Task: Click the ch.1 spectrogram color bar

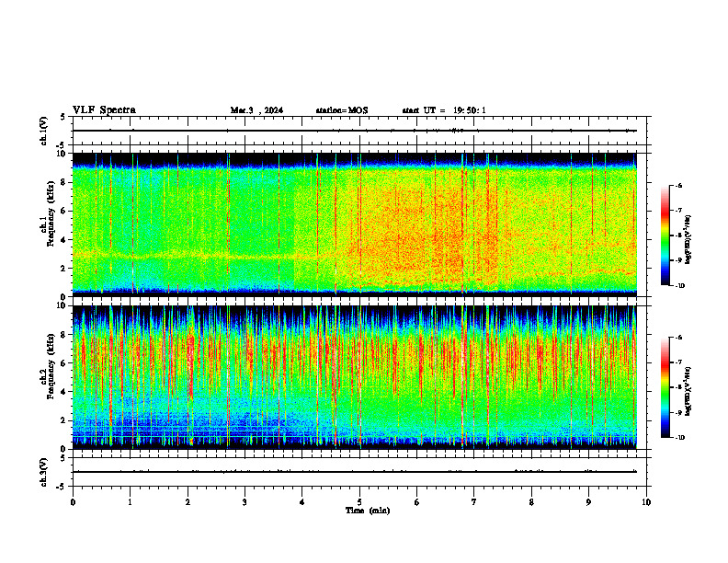Action: click(665, 236)
